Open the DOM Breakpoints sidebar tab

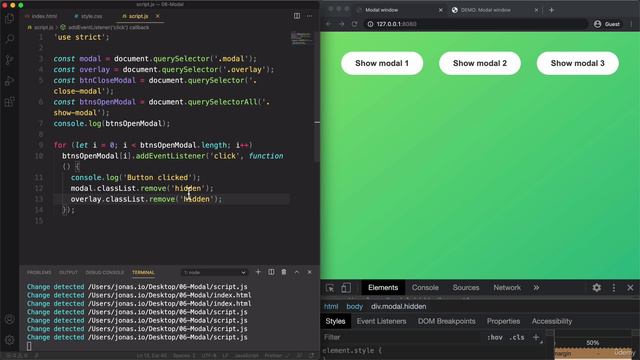[447, 321]
